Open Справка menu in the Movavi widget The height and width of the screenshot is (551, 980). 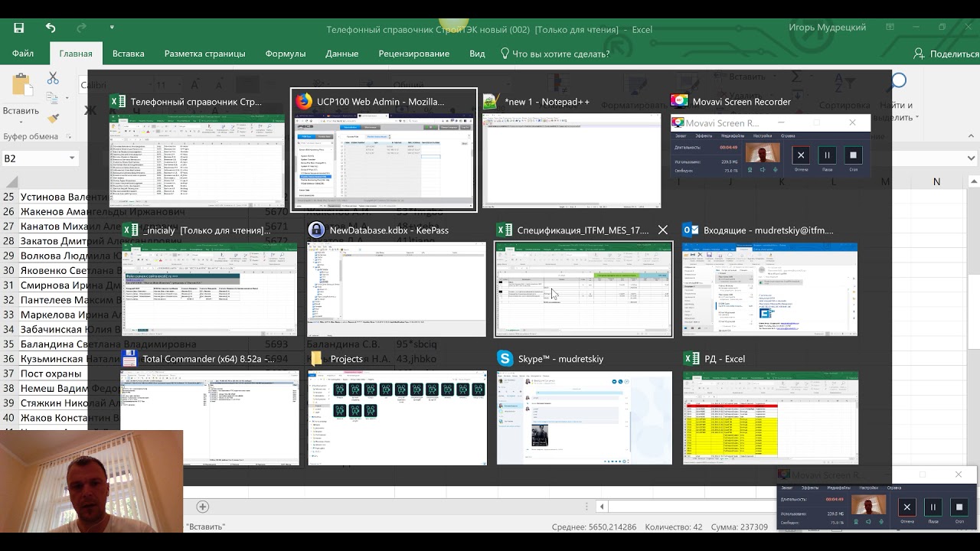(893, 487)
